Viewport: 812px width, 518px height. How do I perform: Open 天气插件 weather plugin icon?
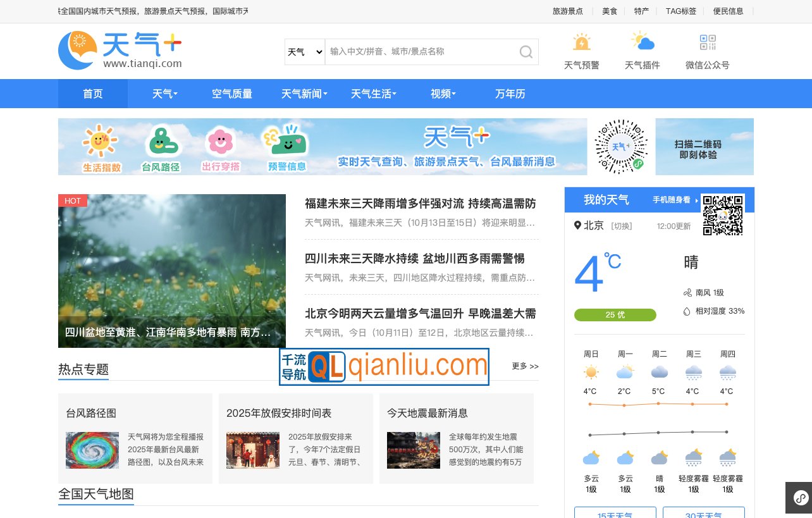click(643, 42)
